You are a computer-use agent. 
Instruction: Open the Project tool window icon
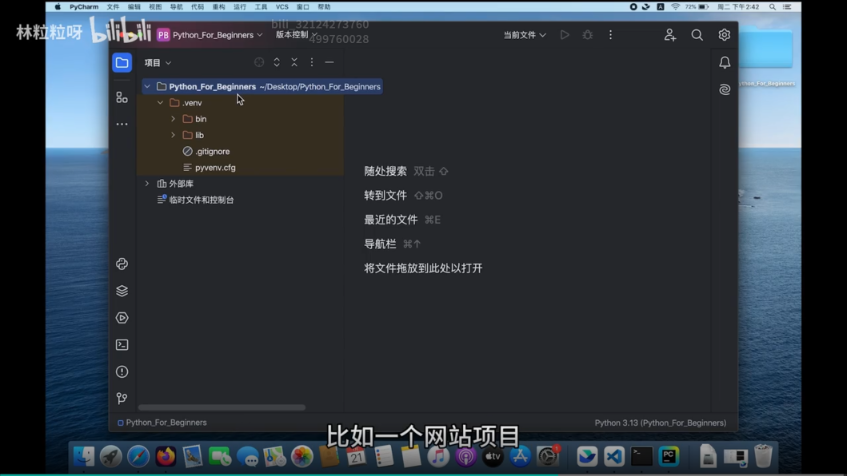[x=122, y=63]
